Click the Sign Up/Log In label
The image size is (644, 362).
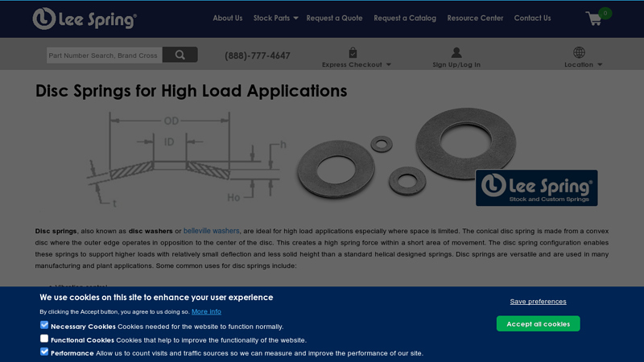click(x=456, y=64)
